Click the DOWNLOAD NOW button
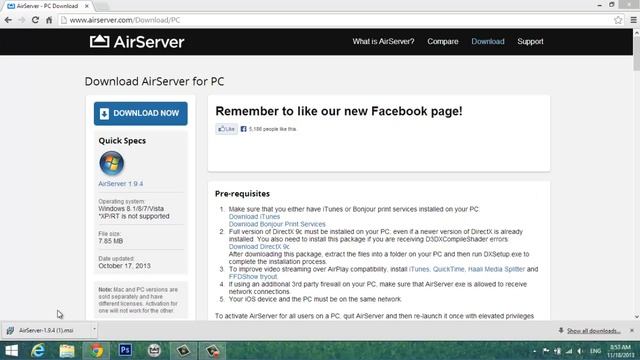The image size is (640, 360). [141, 113]
